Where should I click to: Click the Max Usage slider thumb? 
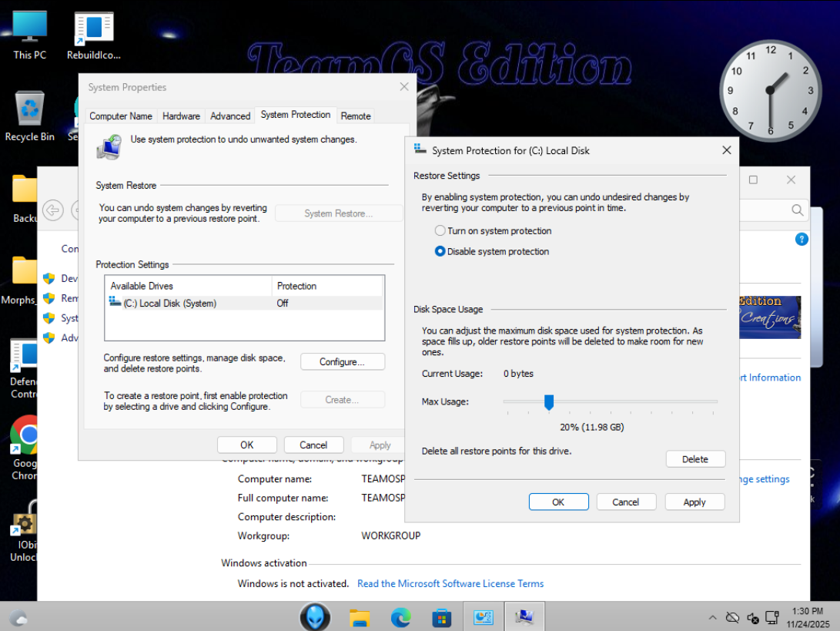click(x=548, y=402)
